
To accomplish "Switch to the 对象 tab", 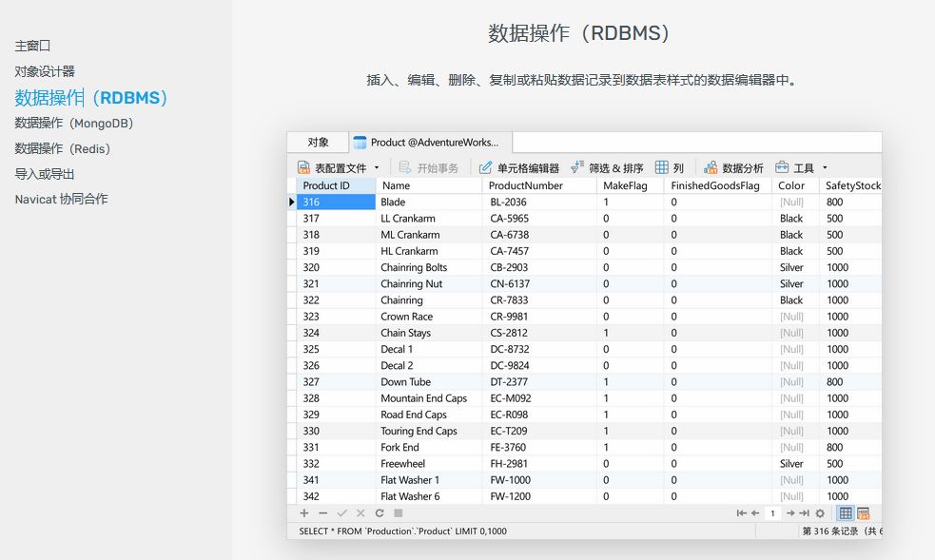I will pyautogui.click(x=318, y=143).
